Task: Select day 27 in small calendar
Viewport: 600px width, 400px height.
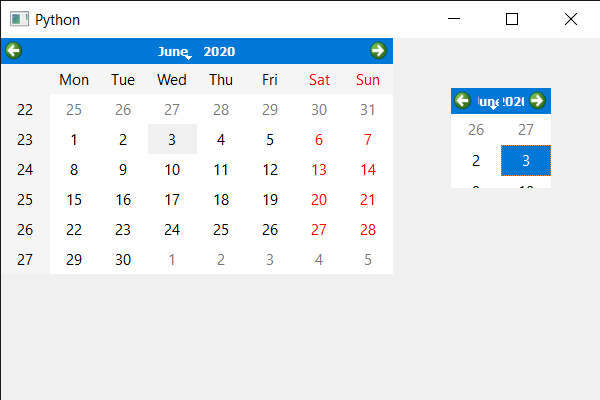Action: 526,130
